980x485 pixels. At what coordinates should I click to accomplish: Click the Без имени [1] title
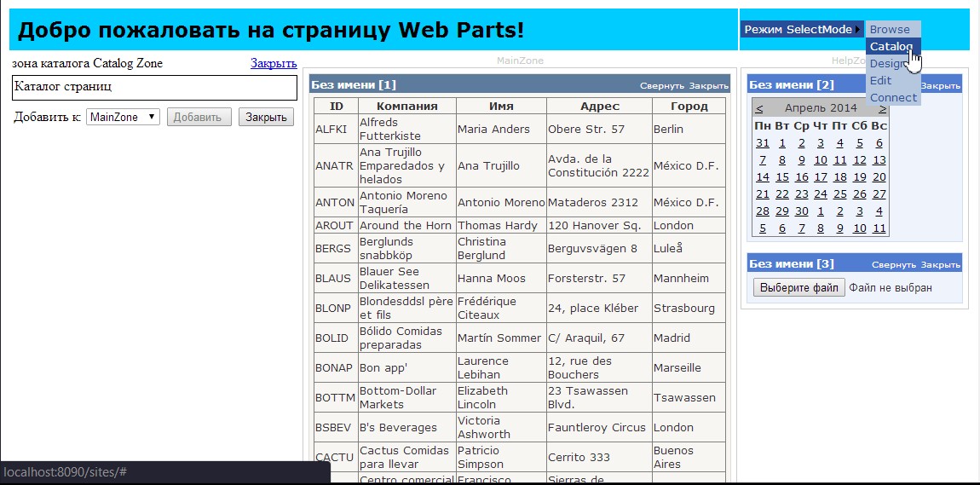point(354,84)
